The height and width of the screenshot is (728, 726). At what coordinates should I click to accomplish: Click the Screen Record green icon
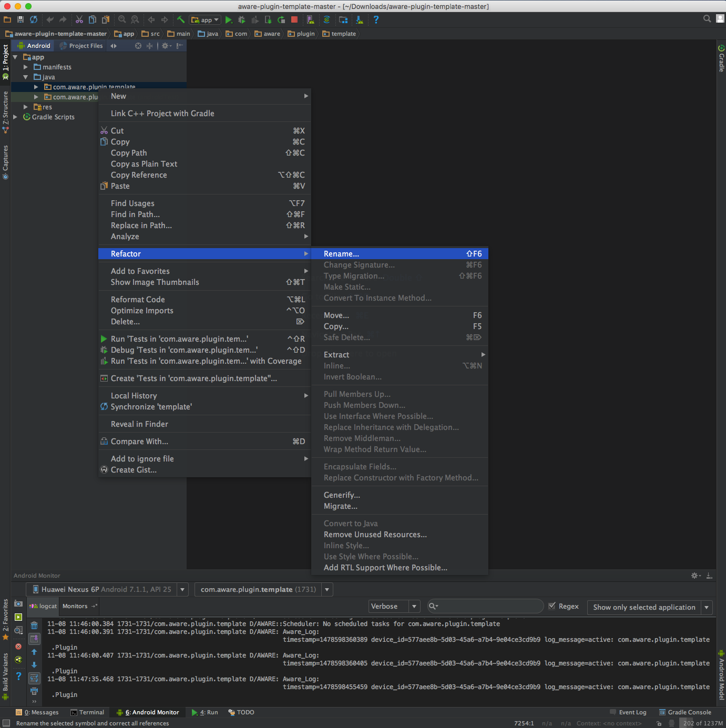[18, 617]
